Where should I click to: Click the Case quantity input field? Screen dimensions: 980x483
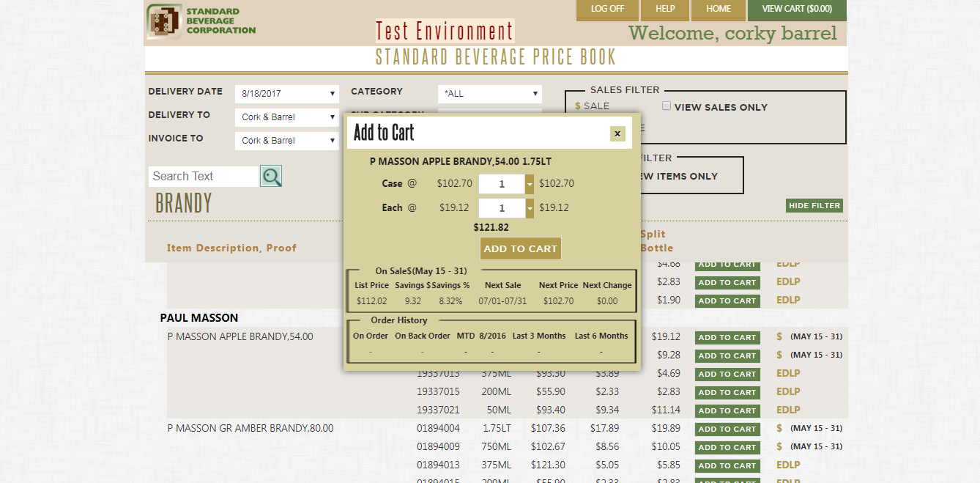tap(502, 184)
